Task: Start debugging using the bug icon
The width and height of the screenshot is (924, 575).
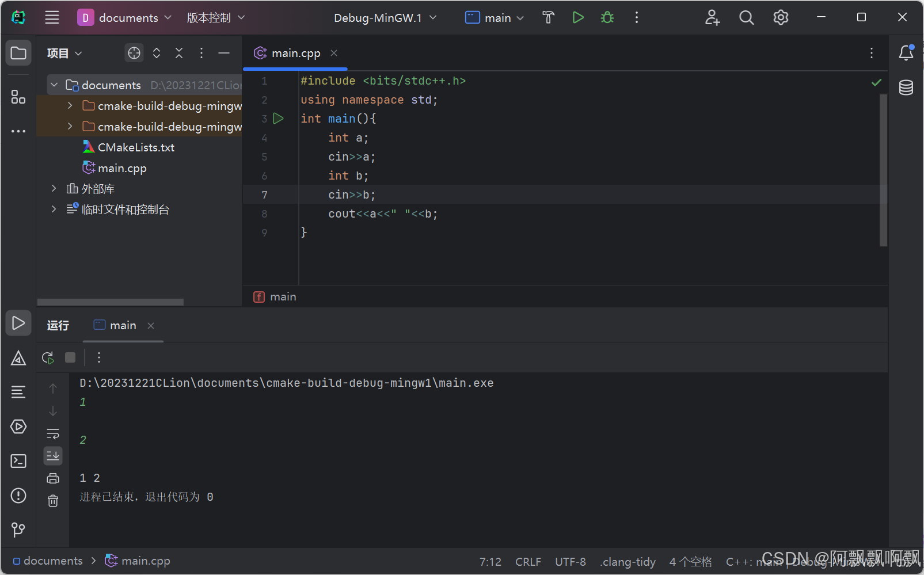Action: pyautogui.click(x=607, y=17)
